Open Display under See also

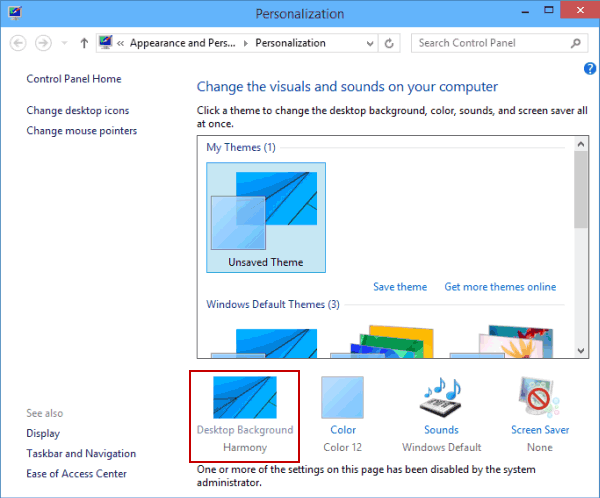tap(43, 433)
